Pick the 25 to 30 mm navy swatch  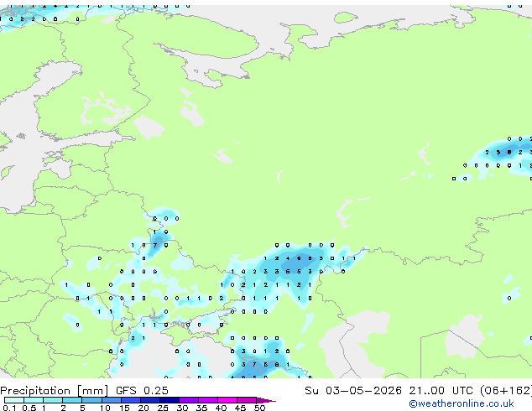point(170,400)
